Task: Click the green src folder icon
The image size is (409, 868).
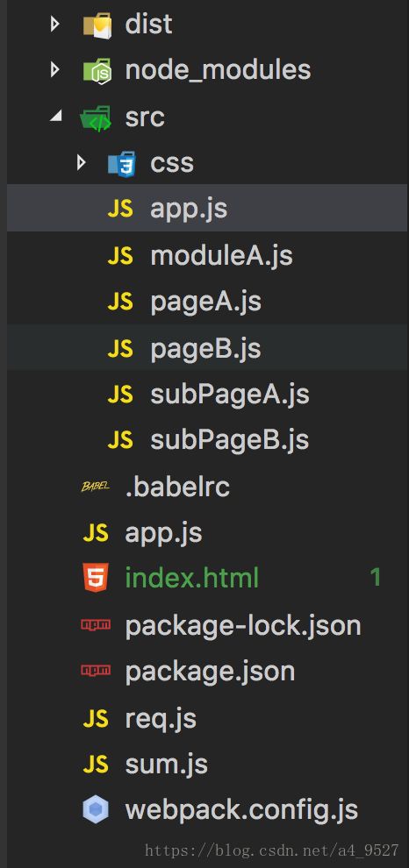Action: [x=96, y=117]
